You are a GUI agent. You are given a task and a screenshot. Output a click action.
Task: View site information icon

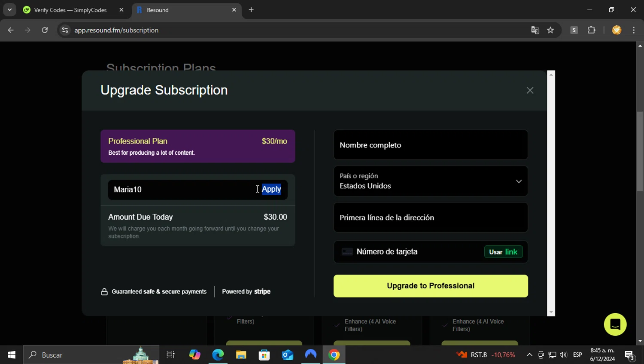[65, 30]
